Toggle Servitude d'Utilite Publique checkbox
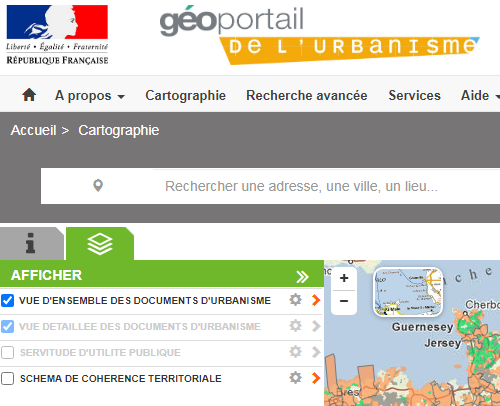The height and width of the screenshot is (406, 500). tap(7, 352)
